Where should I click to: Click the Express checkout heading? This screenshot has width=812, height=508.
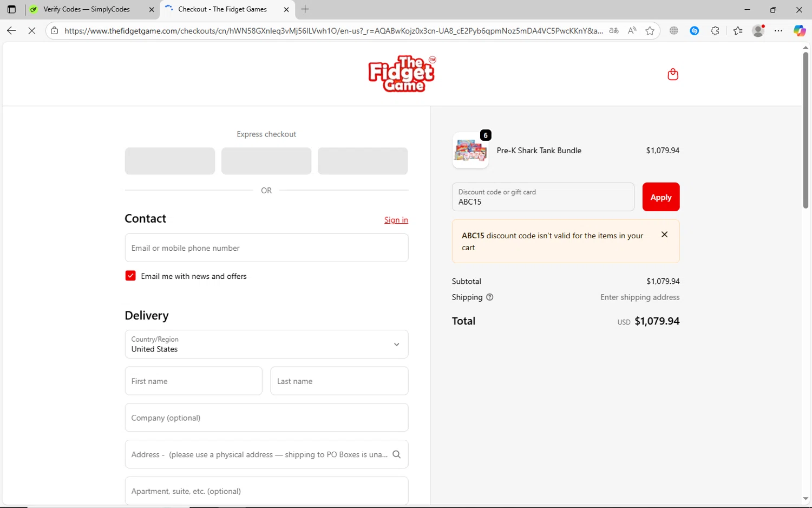266,134
